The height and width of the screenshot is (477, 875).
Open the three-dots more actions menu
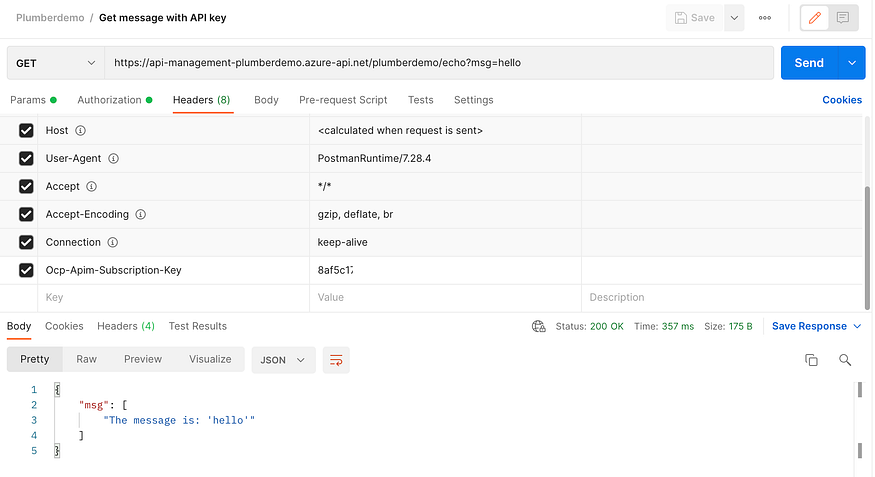pos(765,18)
